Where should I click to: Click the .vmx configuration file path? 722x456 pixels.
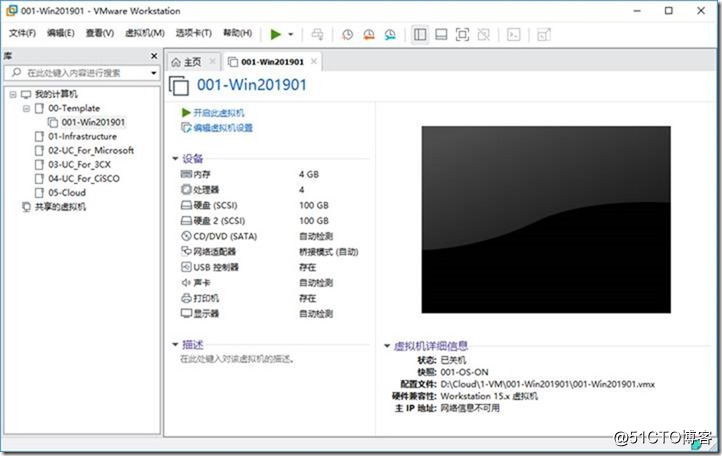(547, 384)
